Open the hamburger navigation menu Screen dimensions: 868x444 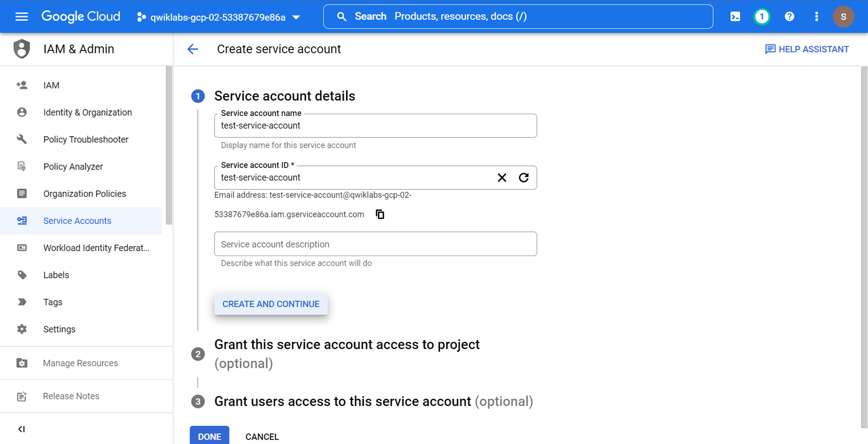click(x=22, y=17)
